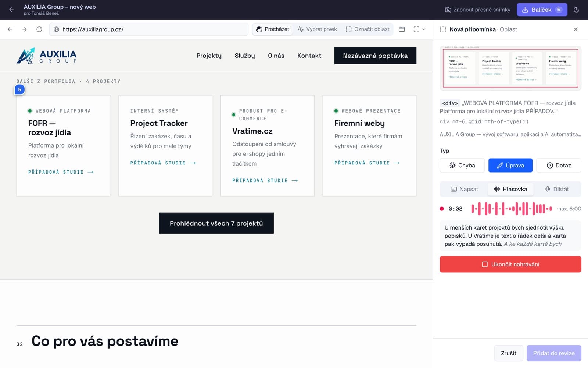The height and width of the screenshot is (368, 588).
Task: Switch to Procházet mode
Action: (273, 29)
